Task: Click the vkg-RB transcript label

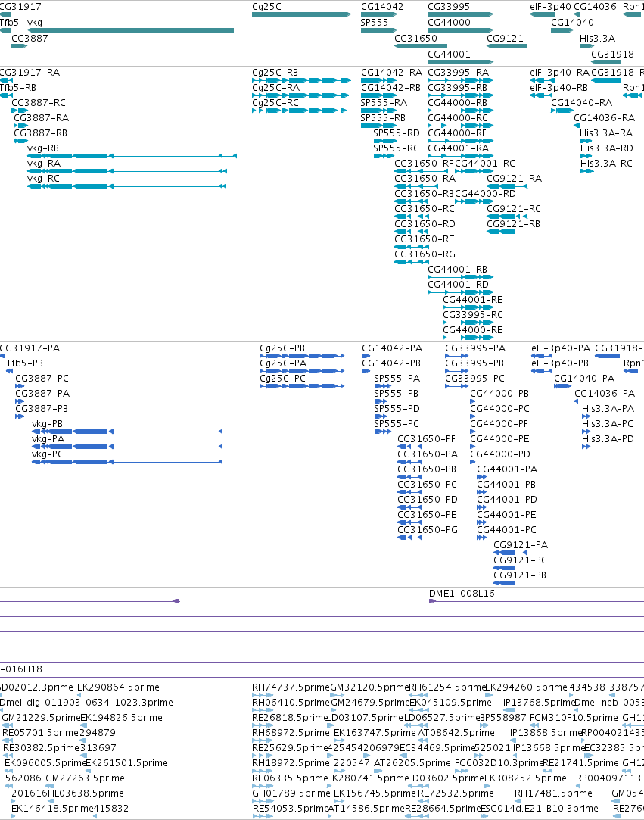Action: 43,148
